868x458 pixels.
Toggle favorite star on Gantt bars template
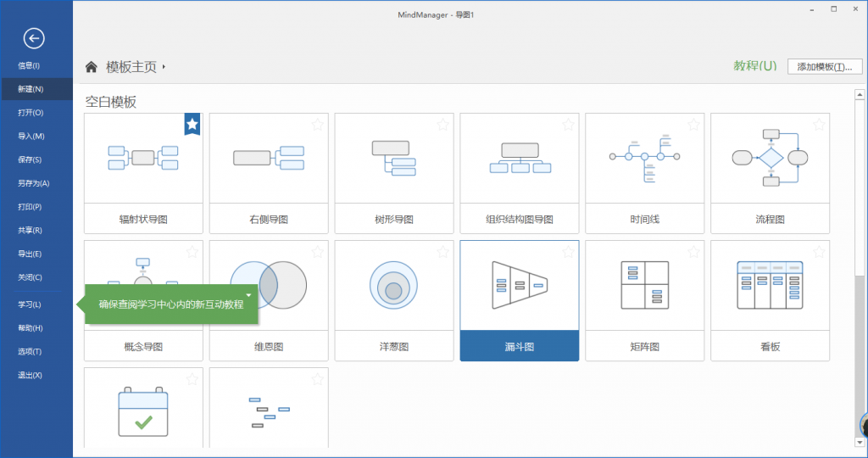318,379
